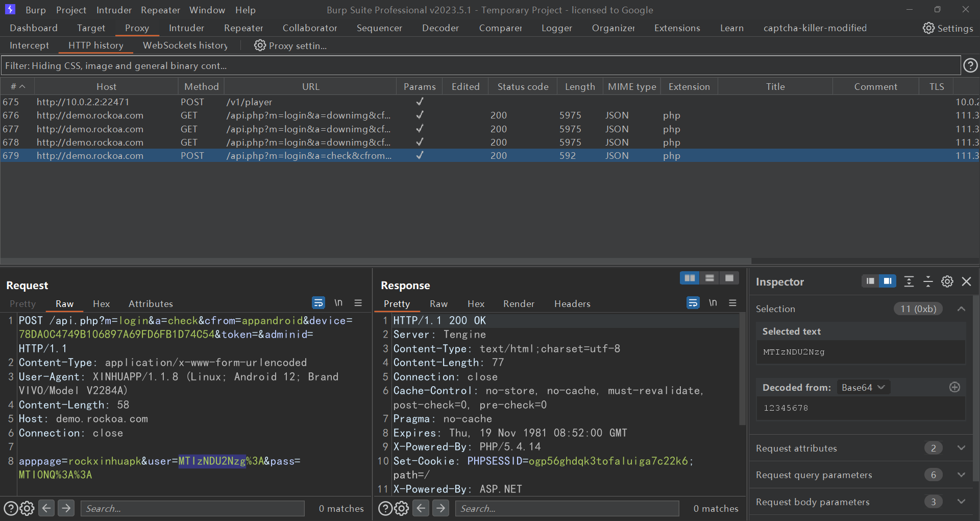Screen dimensions: 980x521
Task: Sort by Length column header
Action: click(x=580, y=86)
